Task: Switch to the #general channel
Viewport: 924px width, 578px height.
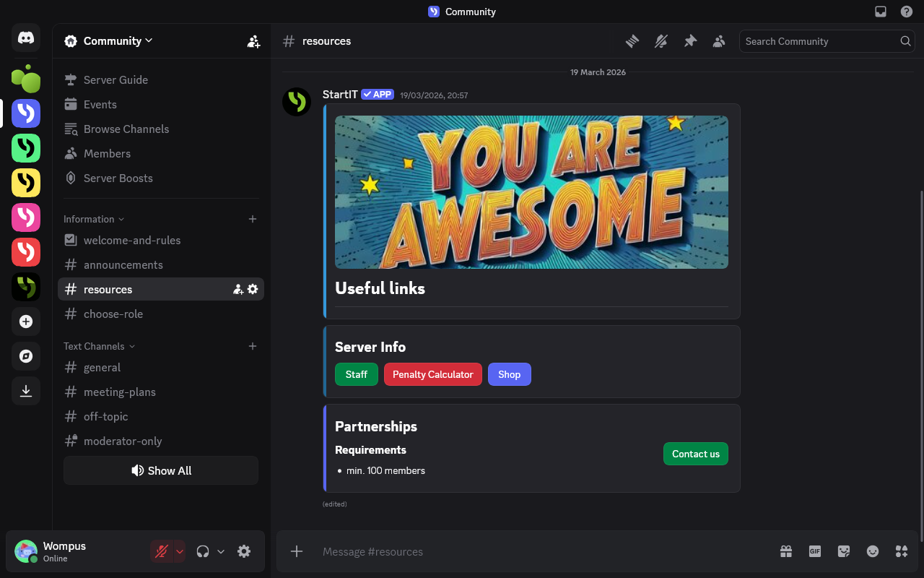Action: point(102,367)
